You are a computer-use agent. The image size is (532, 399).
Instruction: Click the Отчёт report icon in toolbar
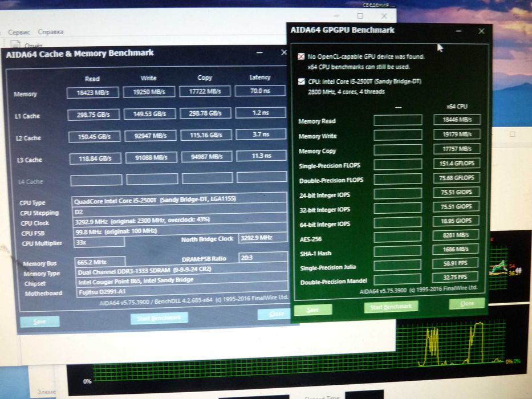[x=15, y=44]
